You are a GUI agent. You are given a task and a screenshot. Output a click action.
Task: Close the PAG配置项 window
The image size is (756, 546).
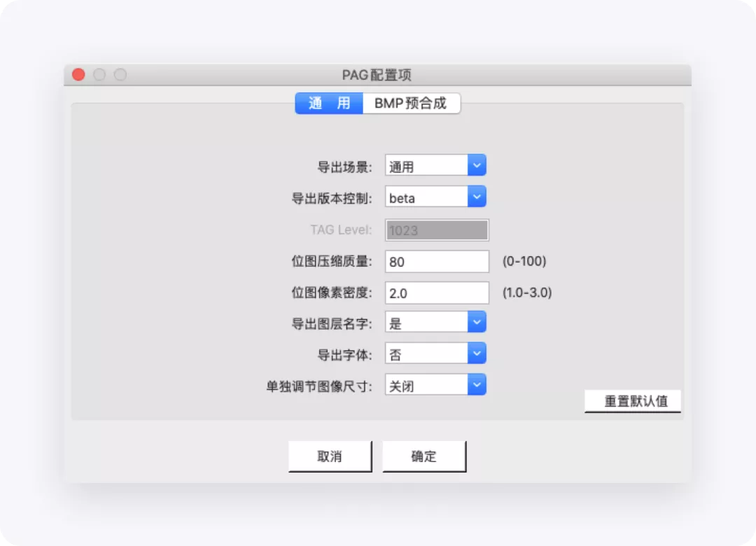(x=78, y=75)
